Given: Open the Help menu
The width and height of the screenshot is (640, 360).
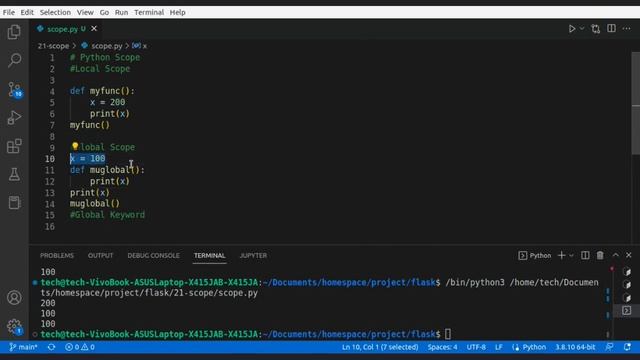Looking at the screenshot, I should pyautogui.click(x=178, y=12).
